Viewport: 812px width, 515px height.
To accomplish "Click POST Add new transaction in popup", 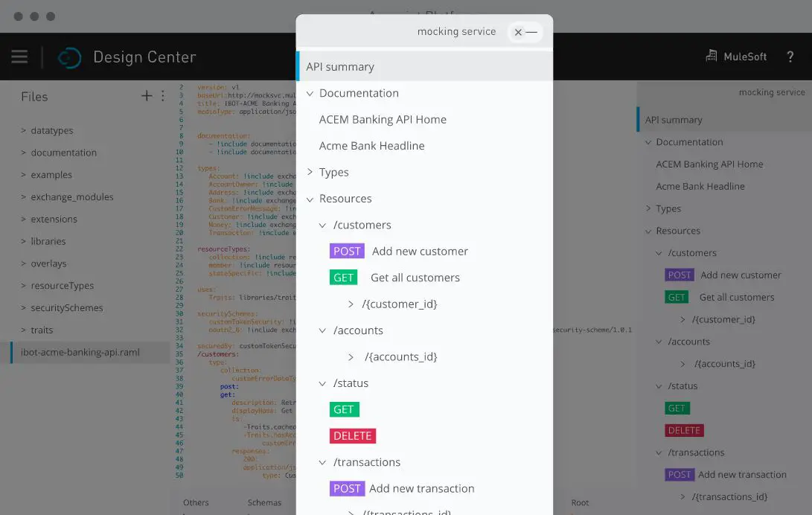I will point(402,489).
